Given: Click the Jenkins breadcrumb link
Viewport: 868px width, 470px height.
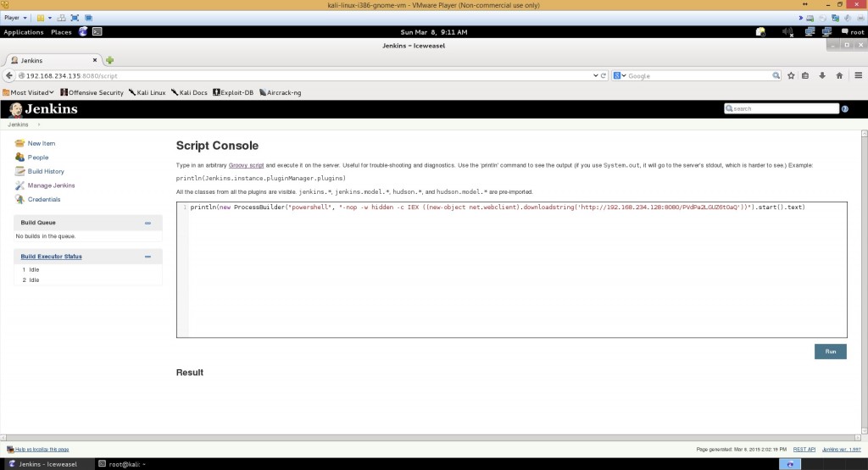Looking at the screenshot, I should (18, 124).
